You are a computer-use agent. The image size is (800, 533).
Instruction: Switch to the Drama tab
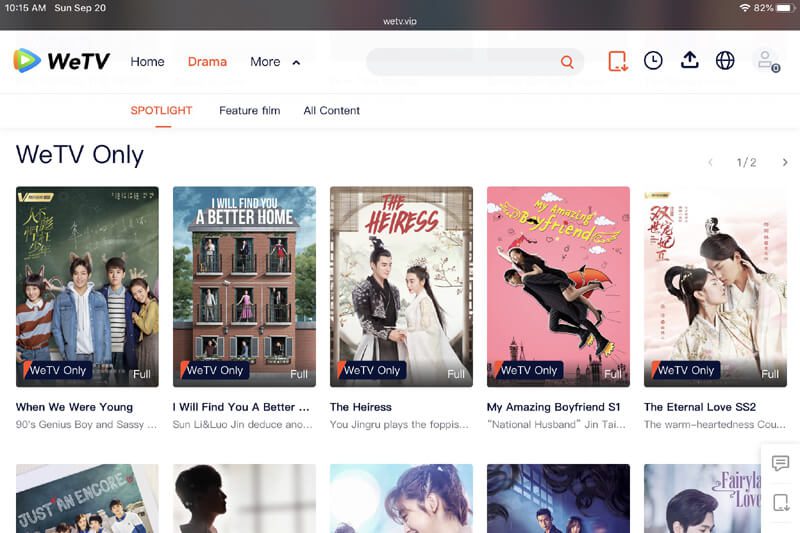(207, 62)
